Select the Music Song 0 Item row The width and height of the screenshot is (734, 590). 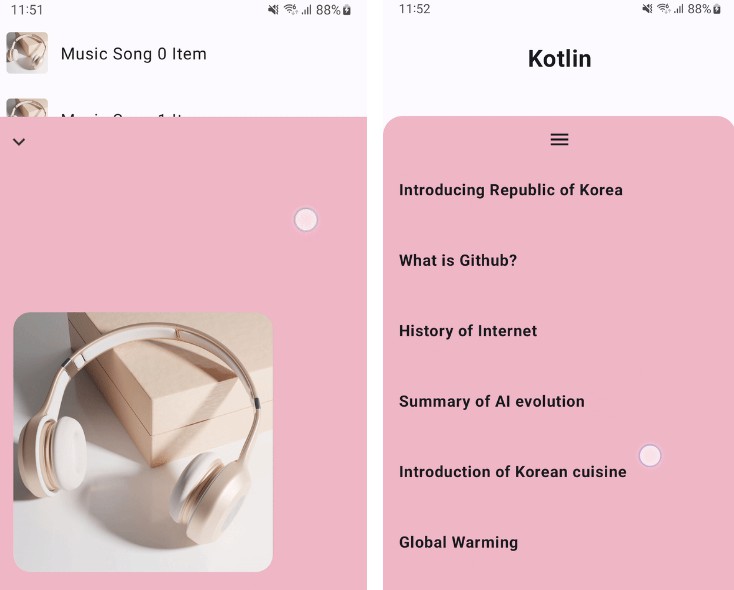click(184, 53)
